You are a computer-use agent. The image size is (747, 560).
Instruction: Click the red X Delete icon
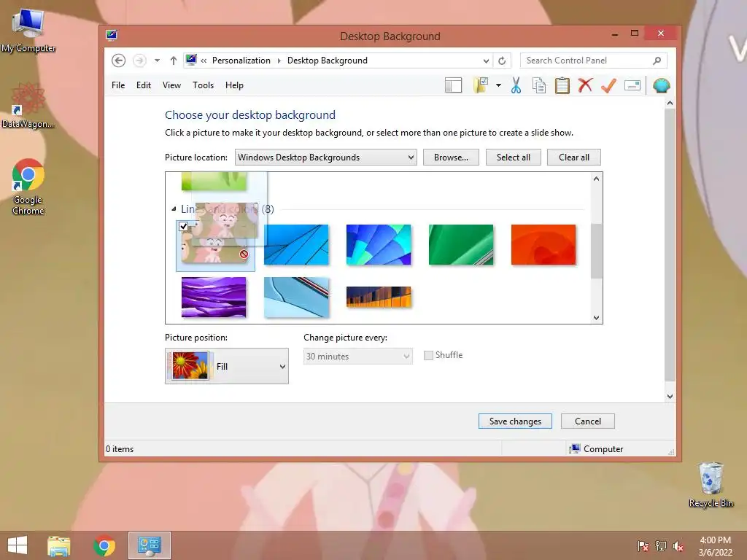pyautogui.click(x=585, y=85)
